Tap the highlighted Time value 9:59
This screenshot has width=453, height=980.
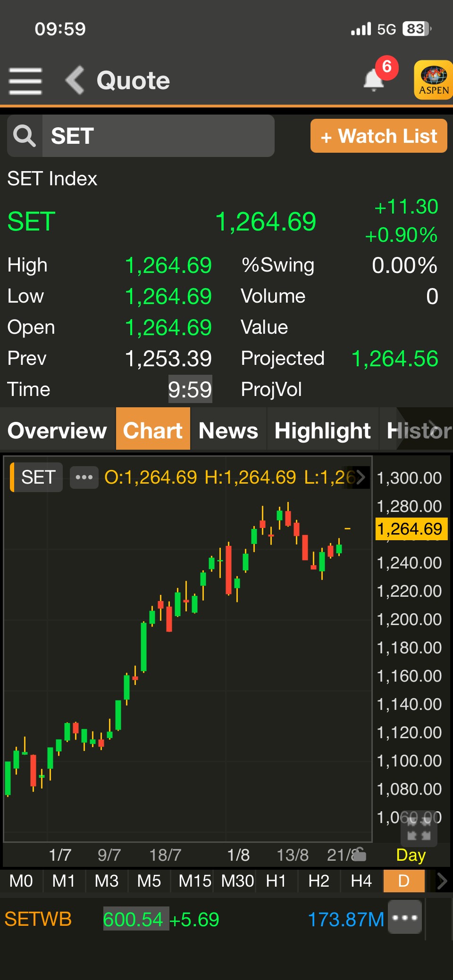(190, 389)
